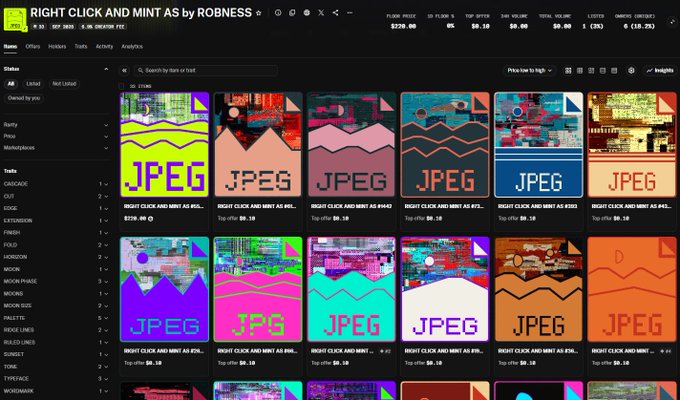Click the collection avatar JPEG logo
The image size is (680, 400).
click(x=15, y=19)
